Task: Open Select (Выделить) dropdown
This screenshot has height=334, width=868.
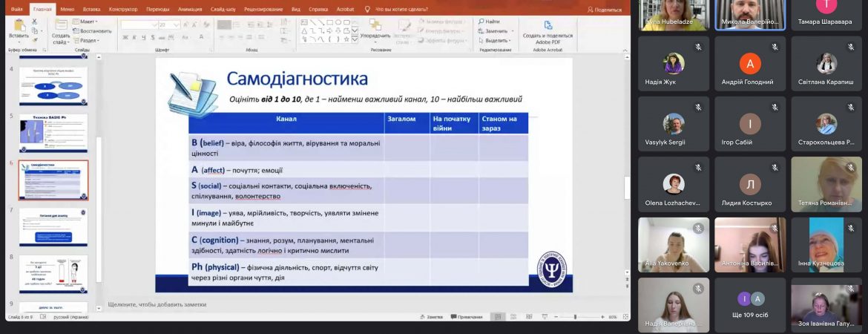Action: click(x=494, y=40)
